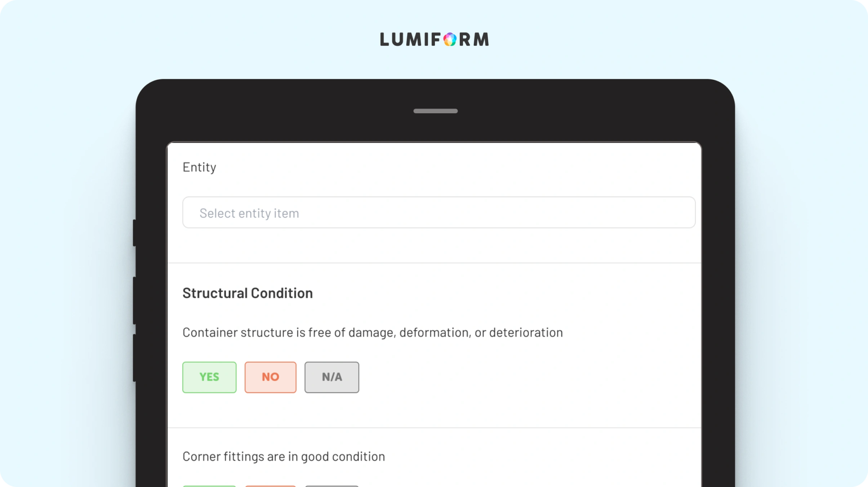Click the Corner fittings question text
Viewport: 868px width, 487px height.
[284, 456]
